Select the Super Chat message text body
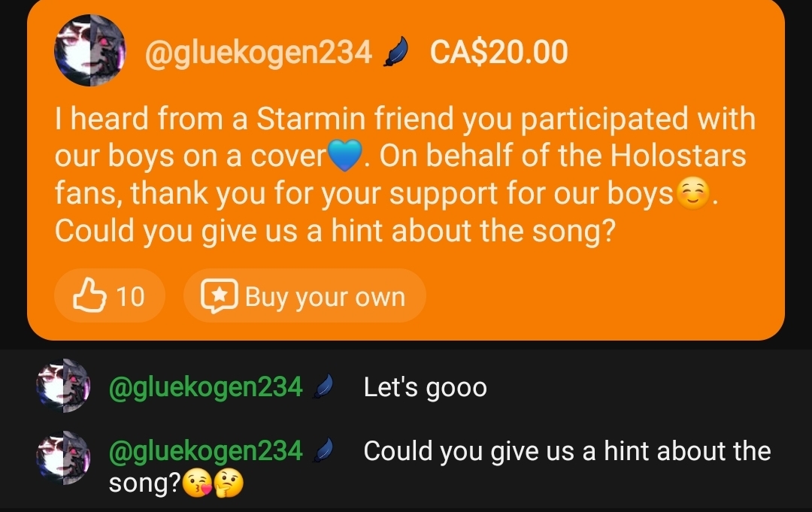 tap(405, 174)
